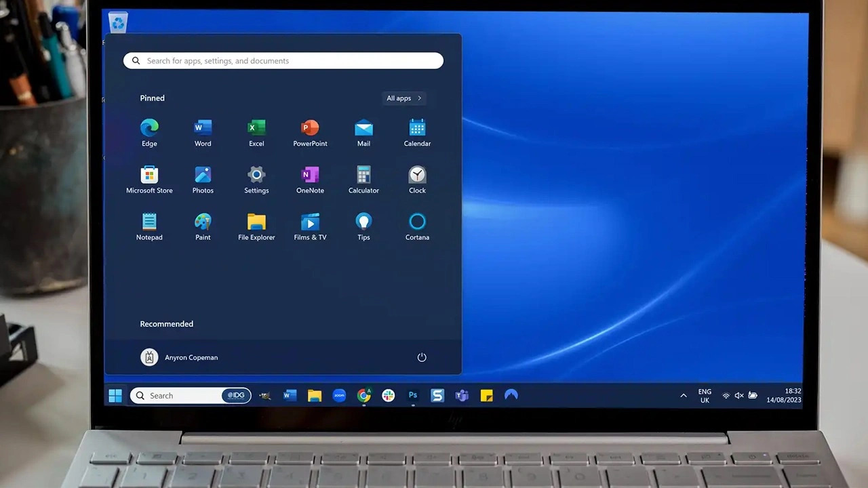Open Photoshop from the taskbar
Image resolution: width=868 pixels, height=488 pixels.
coord(413,395)
